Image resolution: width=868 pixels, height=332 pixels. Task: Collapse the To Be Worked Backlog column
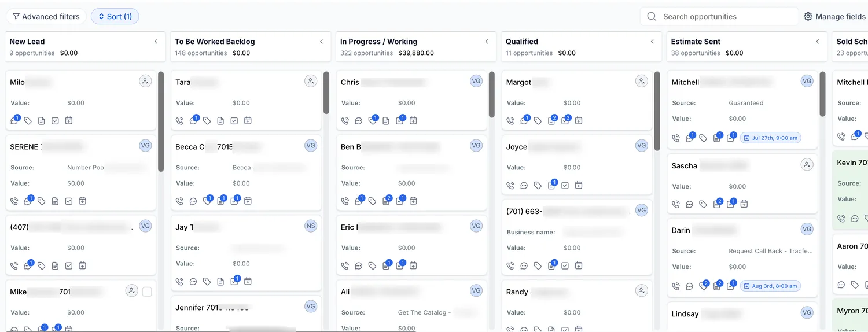(x=322, y=42)
